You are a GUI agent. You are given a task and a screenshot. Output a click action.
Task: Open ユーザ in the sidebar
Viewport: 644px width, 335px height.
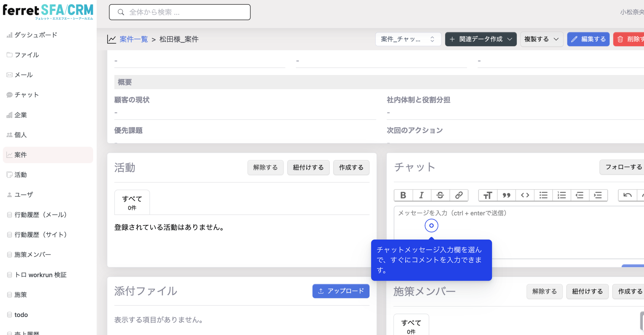coord(48,195)
